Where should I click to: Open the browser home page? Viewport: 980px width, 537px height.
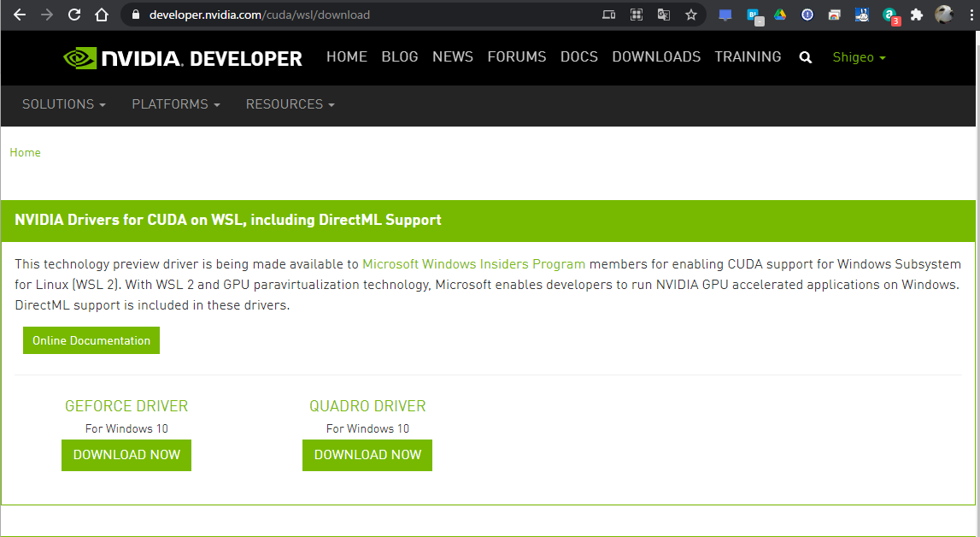tap(102, 15)
